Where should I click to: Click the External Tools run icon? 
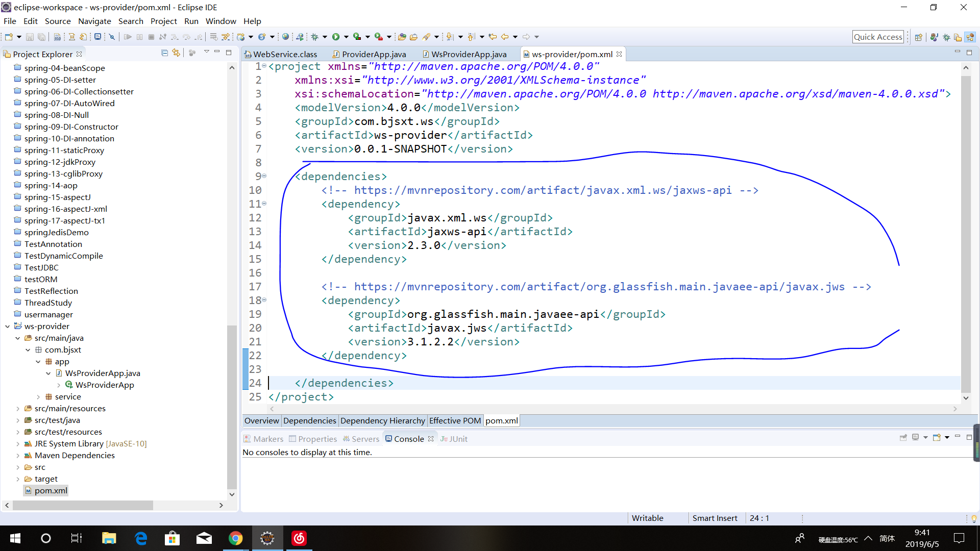[x=379, y=37]
